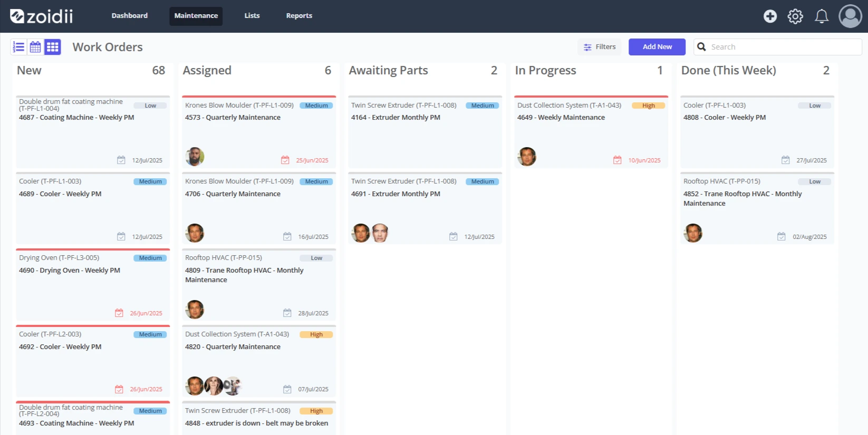Open the user profile avatar menu
Screen dimensions: 868x435
(x=850, y=16)
